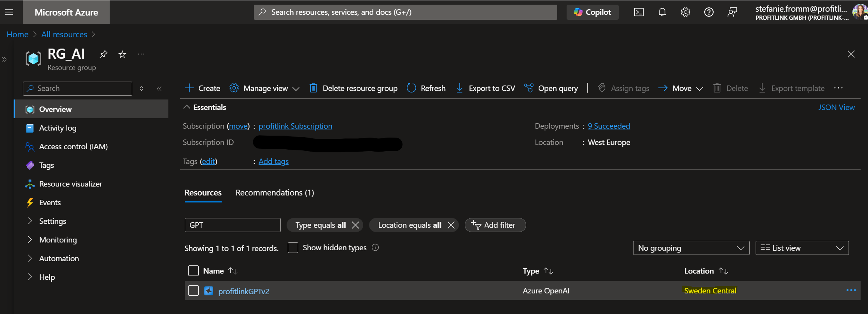The height and width of the screenshot is (314, 868).
Task: Open the portal hamburger menu
Action: point(9,12)
